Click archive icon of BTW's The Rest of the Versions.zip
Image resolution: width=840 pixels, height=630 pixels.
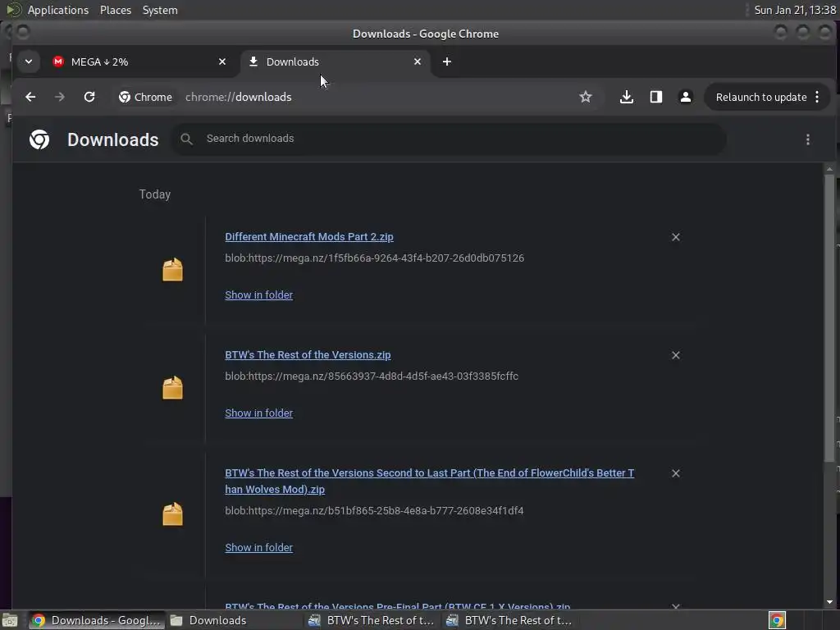pos(172,388)
